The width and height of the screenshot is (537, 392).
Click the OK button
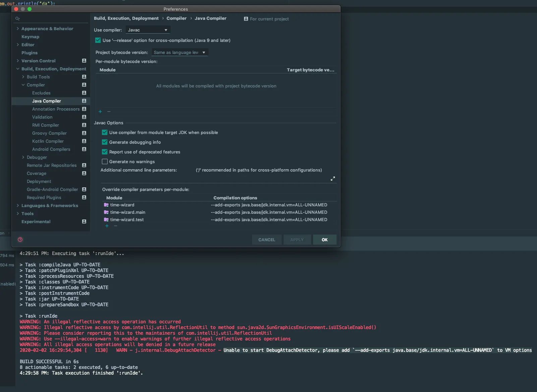click(324, 240)
